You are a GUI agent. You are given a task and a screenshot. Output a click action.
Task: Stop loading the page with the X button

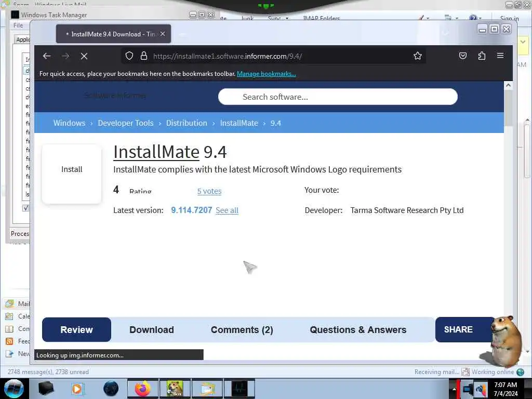coord(84,56)
